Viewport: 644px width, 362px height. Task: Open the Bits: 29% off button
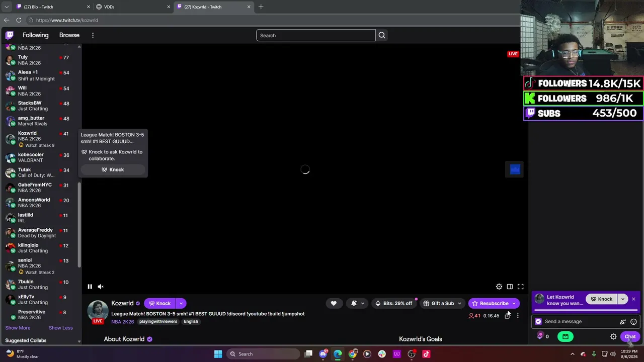[394, 303]
